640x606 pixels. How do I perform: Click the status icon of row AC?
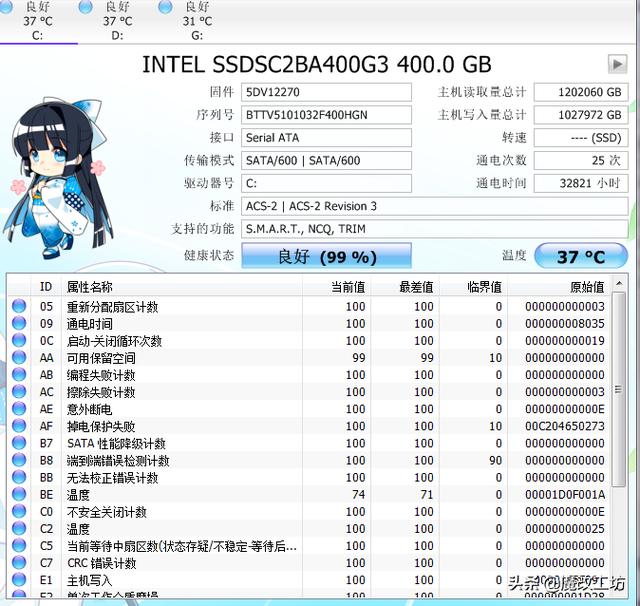[x=19, y=392]
